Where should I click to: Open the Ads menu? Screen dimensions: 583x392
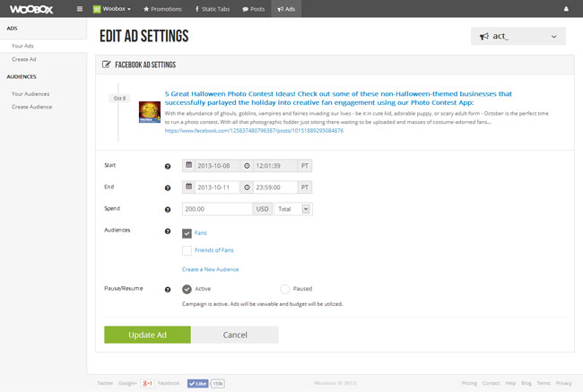pyautogui.click(x=286, y=9)
